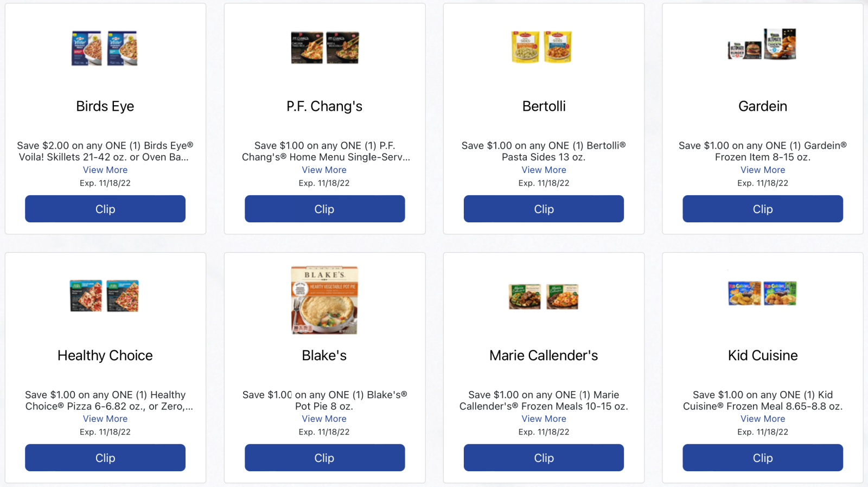Click the Blake's Pot Pie product image
The width and height of the screenshot is (868, 487).
point(324,300)
